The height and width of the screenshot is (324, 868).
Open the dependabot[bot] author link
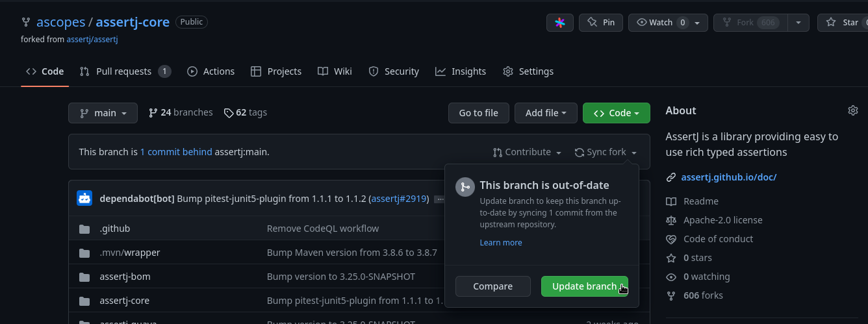(x=137, y=199)
